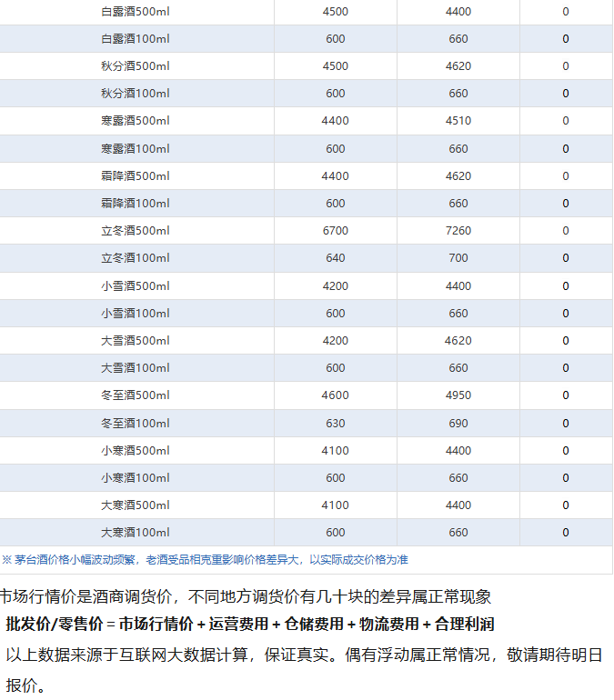Click the 7260 price value
614x700 pixels.
pos(458,231)
